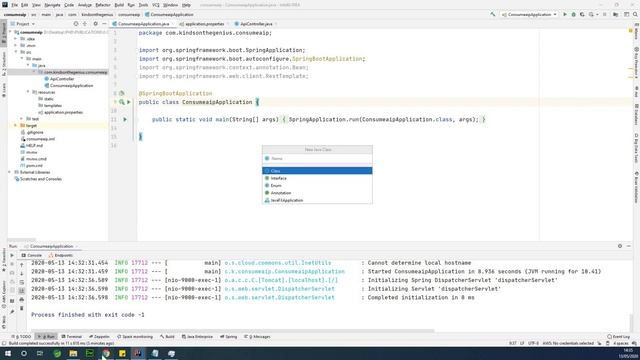Open File Explorer from taskbar
This screenshot has height=360, width=640.
[x=73, y=353]
